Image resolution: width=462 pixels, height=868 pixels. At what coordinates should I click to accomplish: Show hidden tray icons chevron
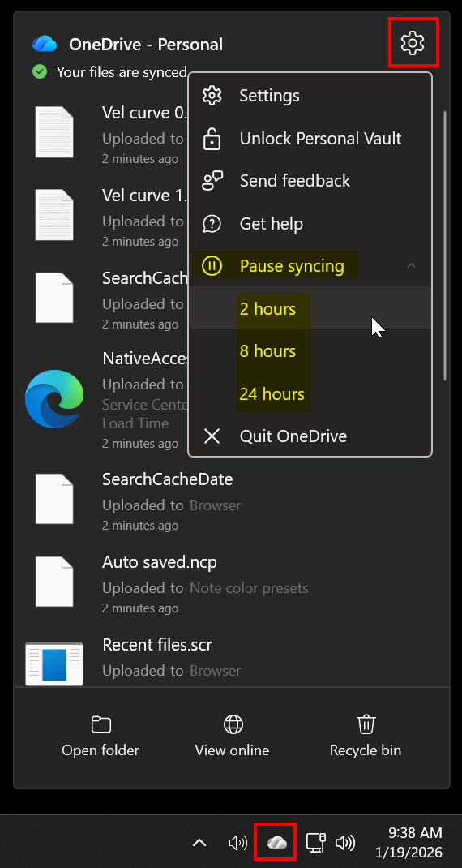(199, 843)
